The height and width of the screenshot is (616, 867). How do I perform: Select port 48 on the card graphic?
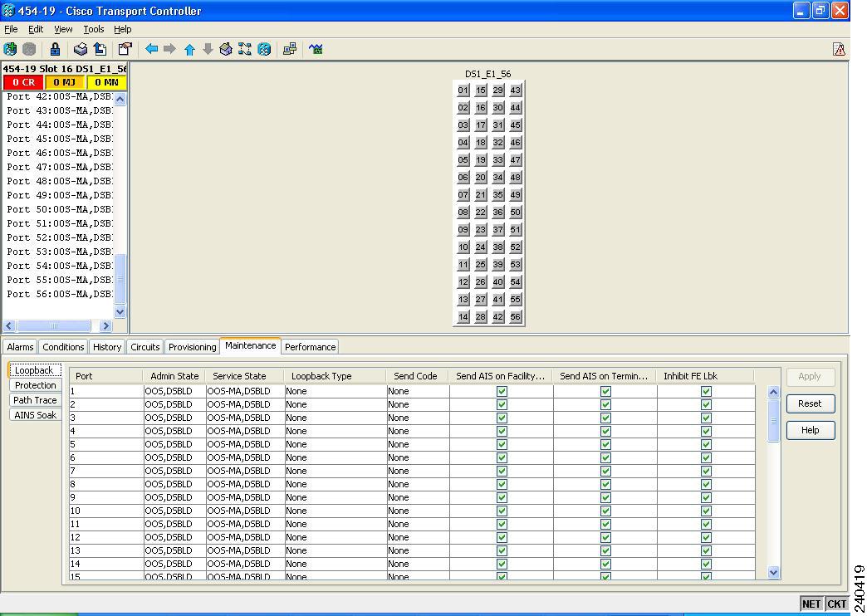516,178
